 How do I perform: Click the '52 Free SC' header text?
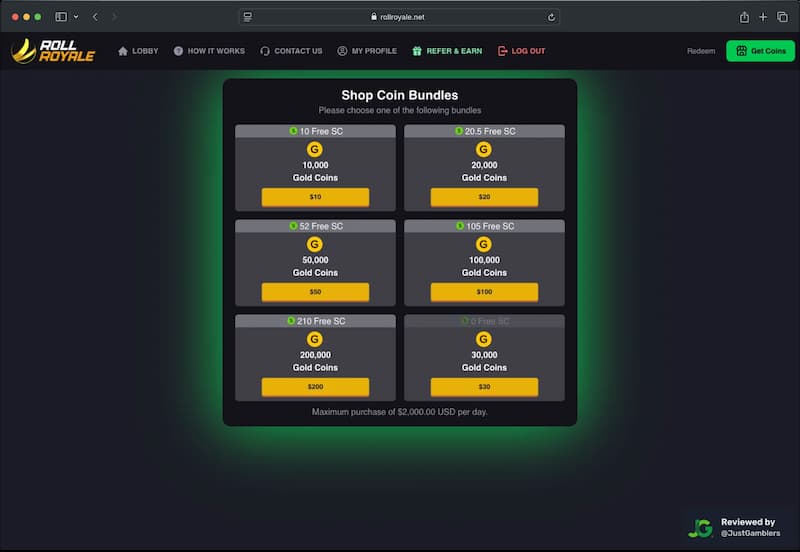click(x=321, y=226)
